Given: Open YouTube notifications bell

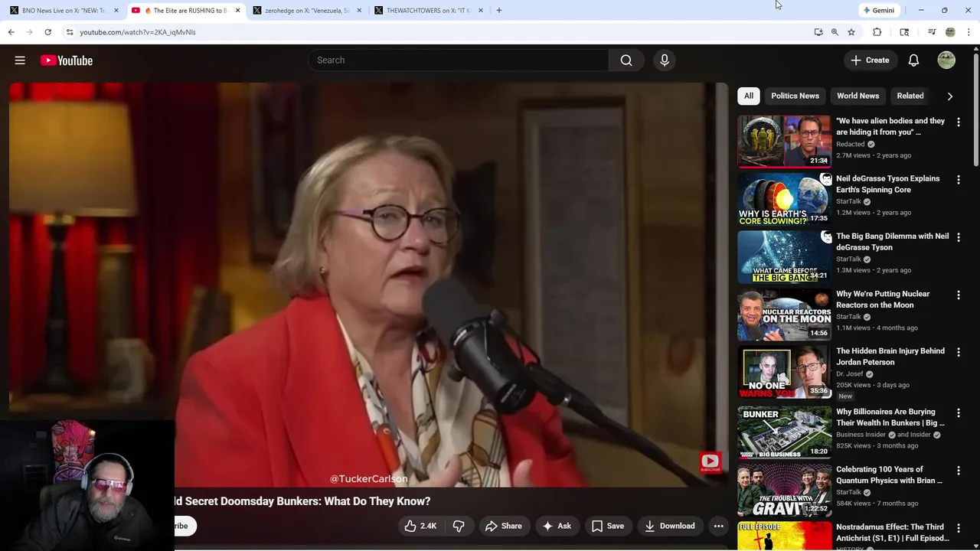Looking at the screenshot, I should click(x=913, y=60).
